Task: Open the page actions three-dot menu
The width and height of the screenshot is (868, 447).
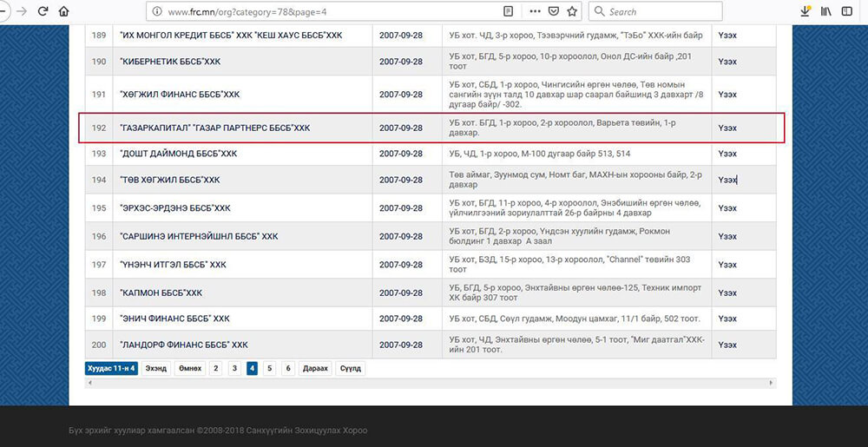Action: [x=531, y=11]
